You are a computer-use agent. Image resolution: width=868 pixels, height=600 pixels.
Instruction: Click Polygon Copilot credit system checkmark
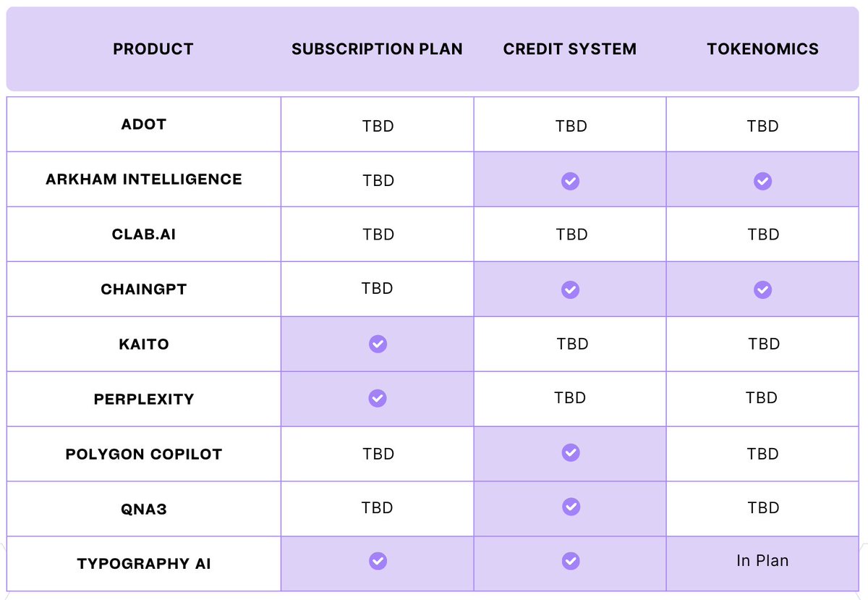pyautogui.click(x=570, y=452)
